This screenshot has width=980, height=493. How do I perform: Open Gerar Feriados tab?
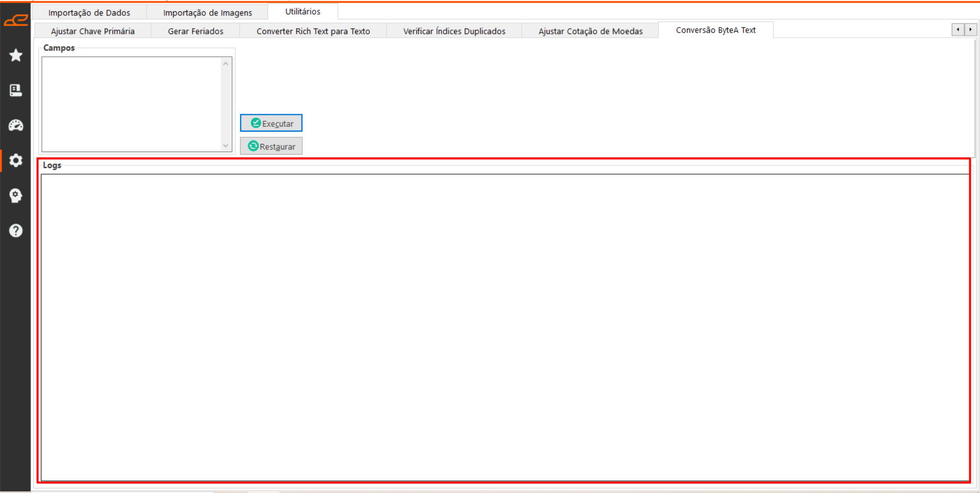(195, 31)
